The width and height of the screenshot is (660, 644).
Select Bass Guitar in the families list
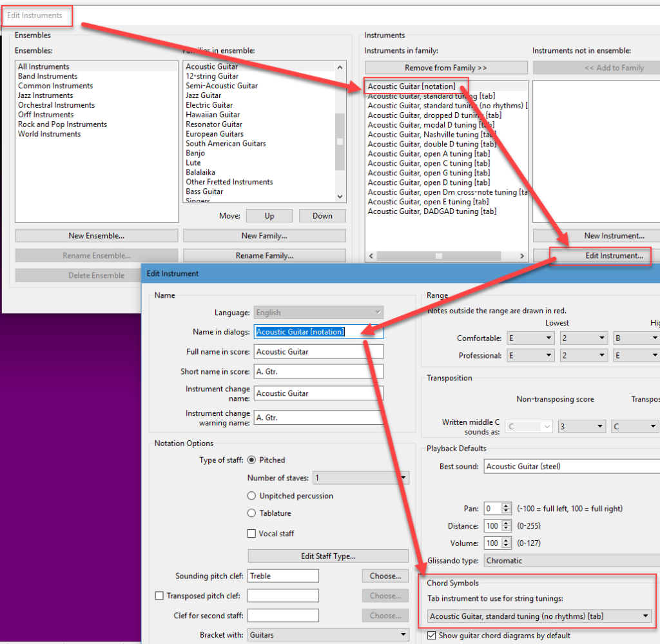204,191
